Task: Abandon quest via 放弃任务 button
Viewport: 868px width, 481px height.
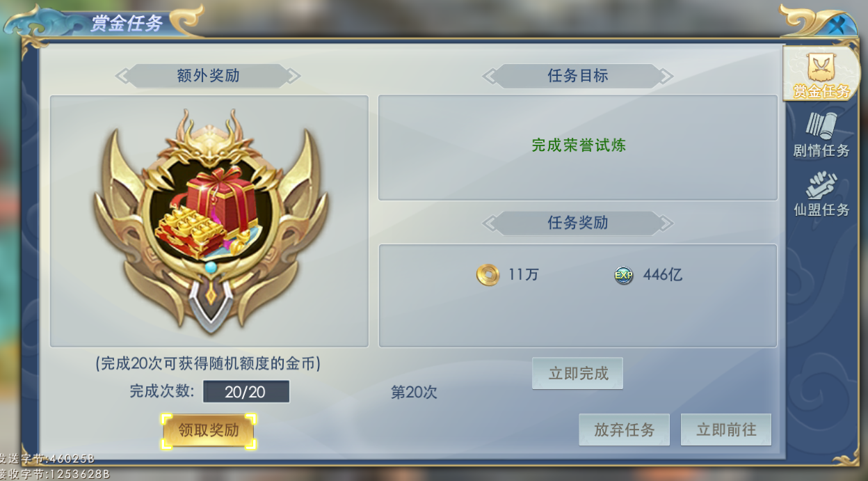Action: pyautogui.click(x=624, y=429)
